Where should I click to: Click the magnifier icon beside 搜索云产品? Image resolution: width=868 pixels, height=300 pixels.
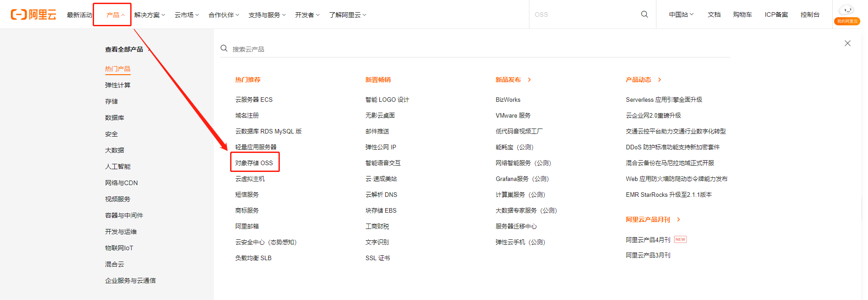click(x=224, y=48)
